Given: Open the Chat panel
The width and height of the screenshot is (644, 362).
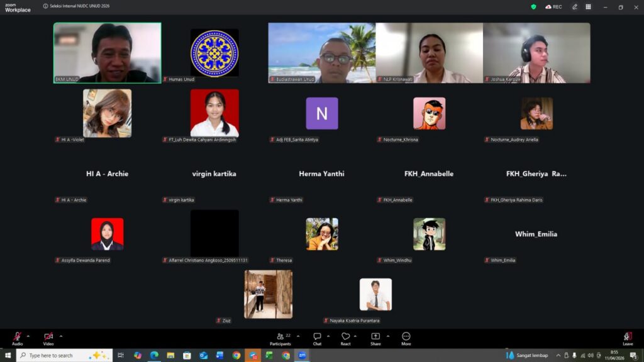Looking at the screenshot, I should [317, 337].
